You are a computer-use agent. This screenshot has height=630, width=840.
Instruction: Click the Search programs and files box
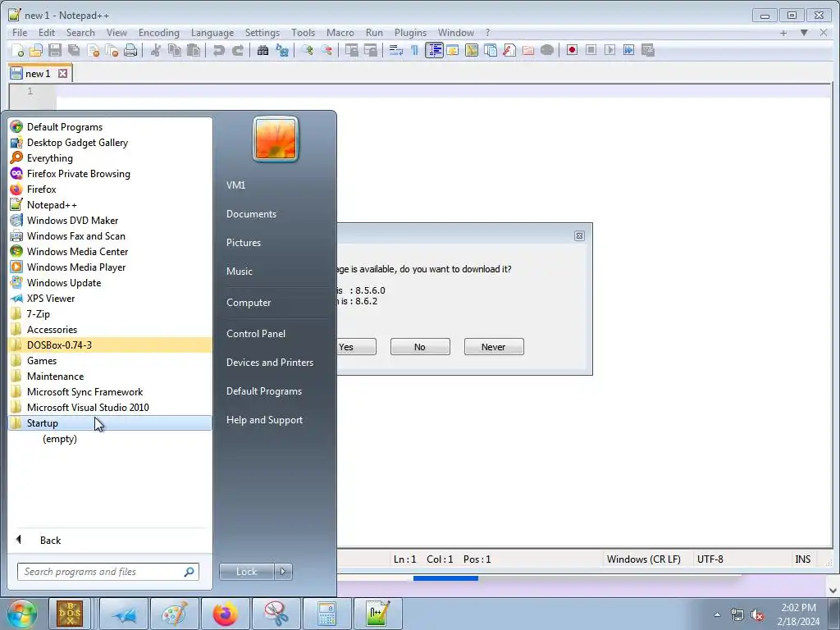tap(108, 572)
